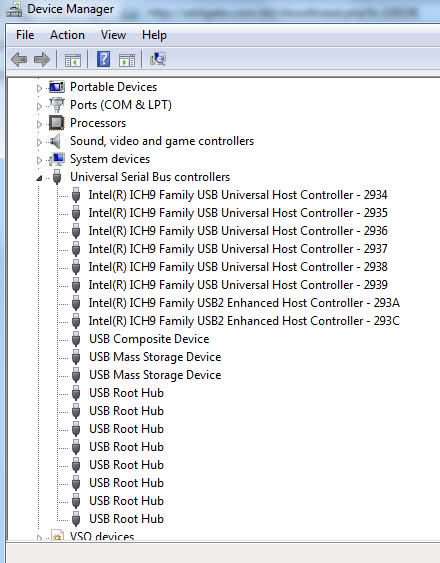440x563 pixels.
Task: Collapse Universal Serial Bus controllers node
Action: point(39,178)
